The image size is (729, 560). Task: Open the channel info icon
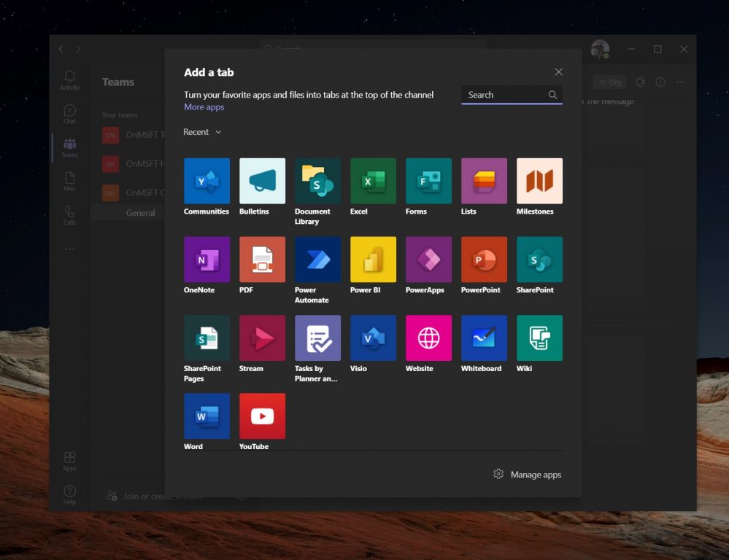tap(660, 82)
